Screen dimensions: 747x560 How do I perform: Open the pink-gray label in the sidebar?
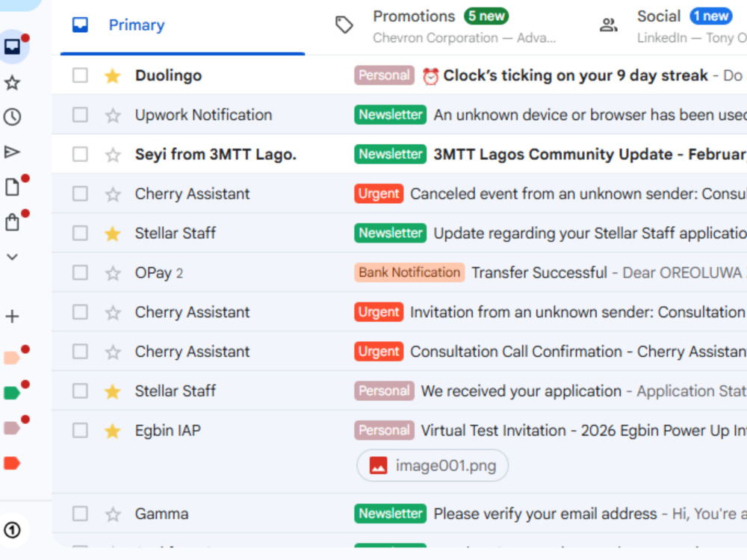click(x=12, y=428)
